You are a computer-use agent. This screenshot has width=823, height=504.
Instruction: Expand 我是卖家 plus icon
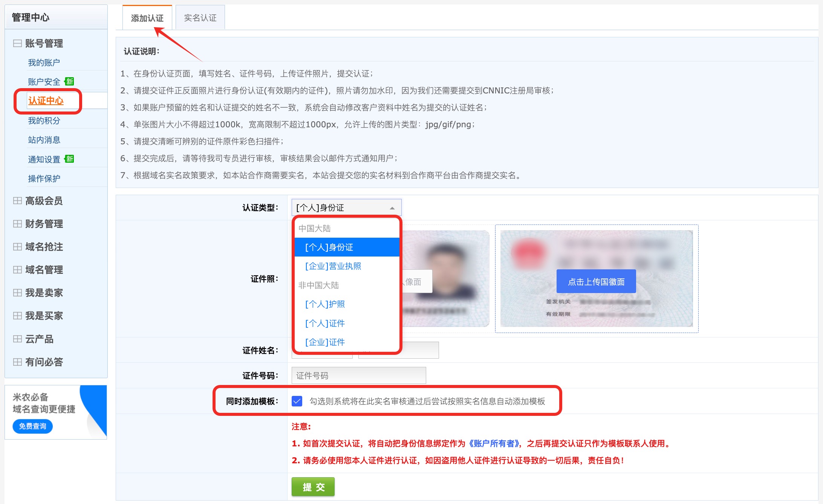tap(17, 293)
